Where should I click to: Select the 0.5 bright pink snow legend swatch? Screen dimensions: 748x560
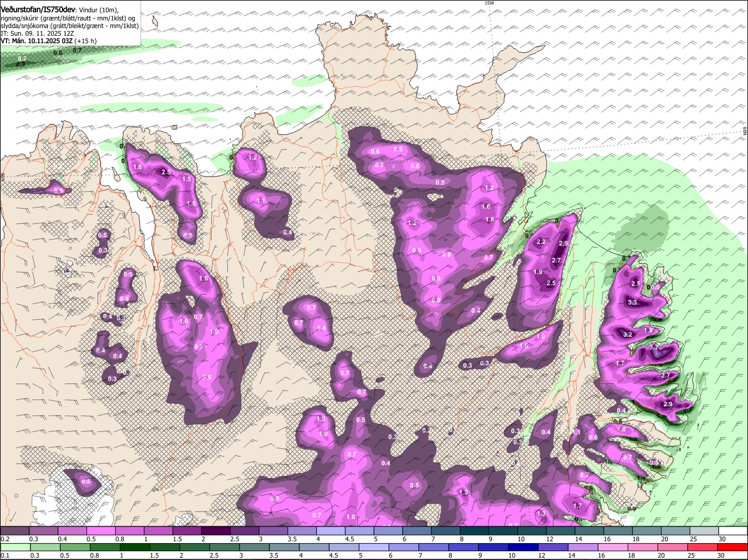(101, 531)
